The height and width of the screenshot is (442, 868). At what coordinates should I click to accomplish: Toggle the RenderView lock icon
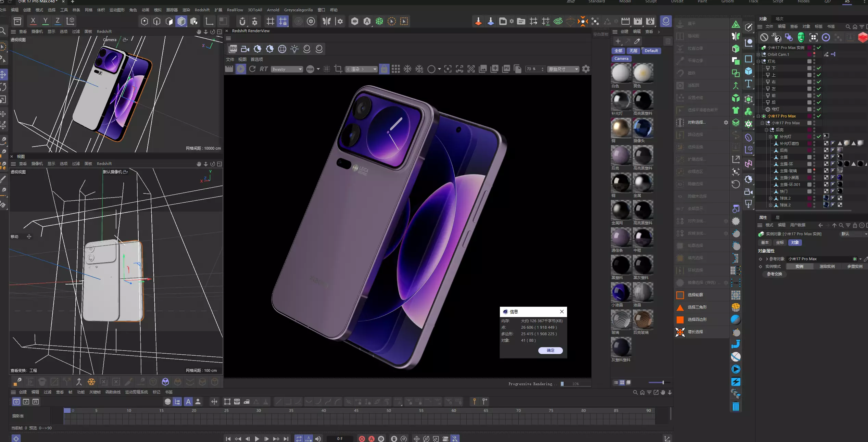[384, 69]
